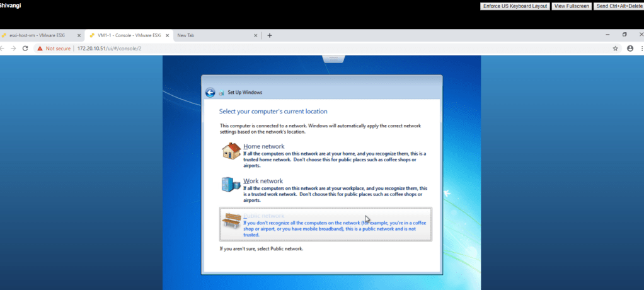Open a new browser tab with plus
This screenshot has height=290, width=644.
pyautogui.click(x=270, y=35)
